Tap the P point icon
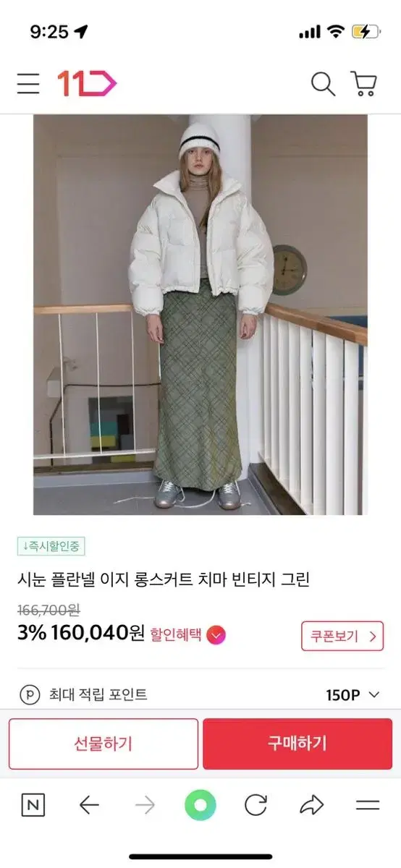The width and height of the screenshot is (401, 868). pyautogui.click(x=29, y=695)
